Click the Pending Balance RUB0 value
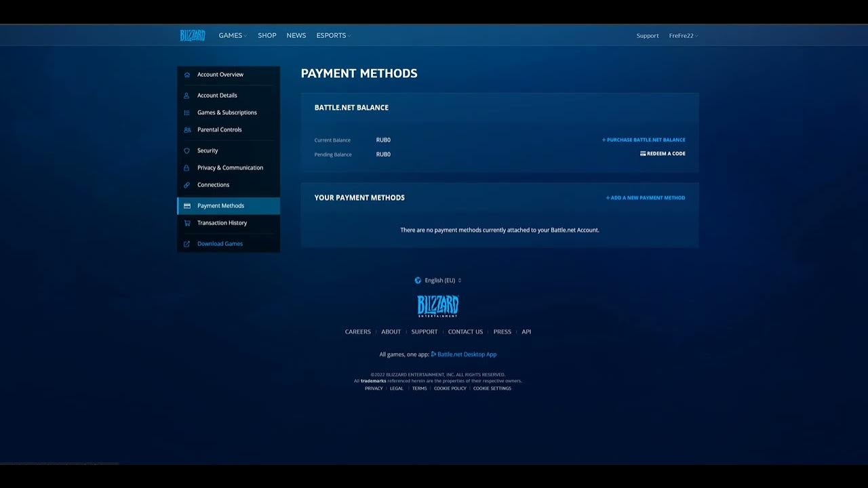Viewport: 868px width, 488px height. pos(383,155)
